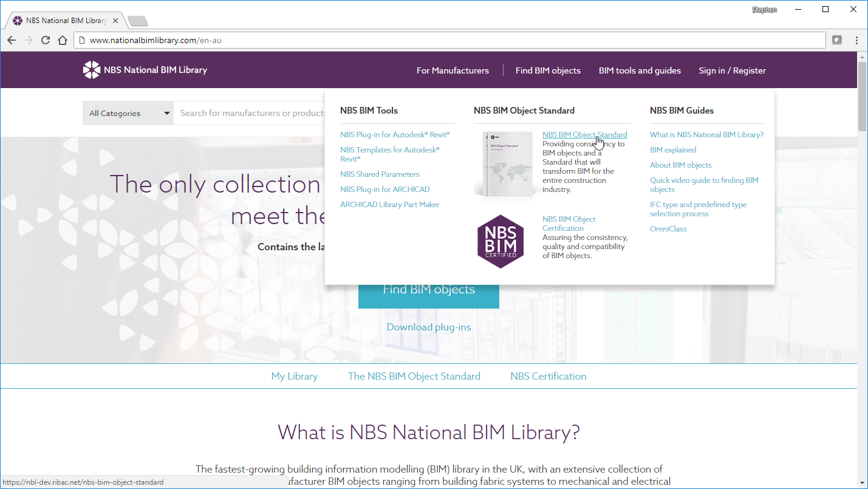Screen dimensions: 868x489
Task: Open the BIM explained guide
Action: (x=673, y=150)
